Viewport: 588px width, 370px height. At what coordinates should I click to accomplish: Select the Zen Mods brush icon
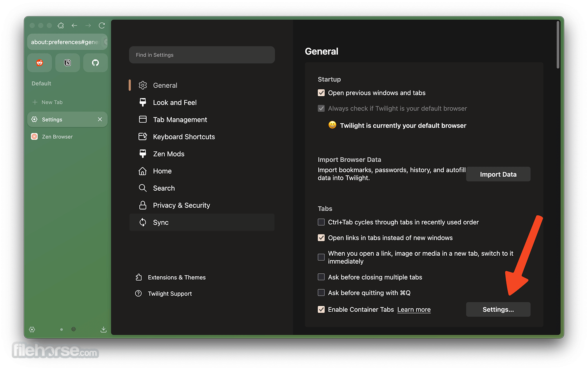pos(143,154)
